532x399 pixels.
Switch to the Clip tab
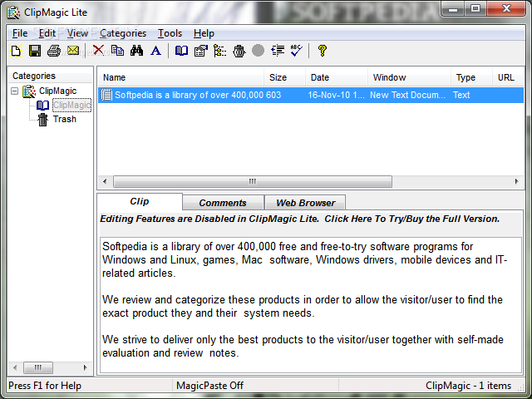tap(140, 201)
